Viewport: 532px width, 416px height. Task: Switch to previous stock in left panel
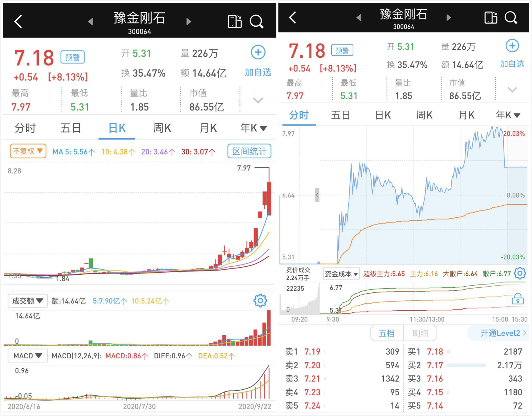point(90,22)
